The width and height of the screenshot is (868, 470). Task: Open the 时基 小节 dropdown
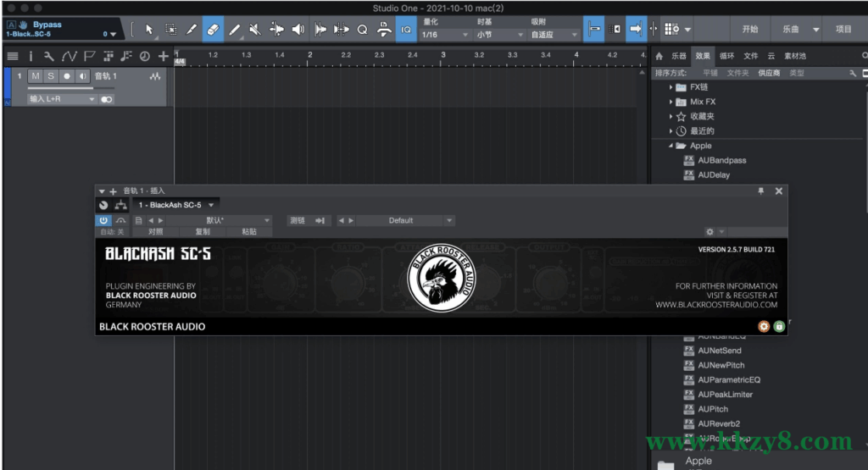click(x=500, y=34)
